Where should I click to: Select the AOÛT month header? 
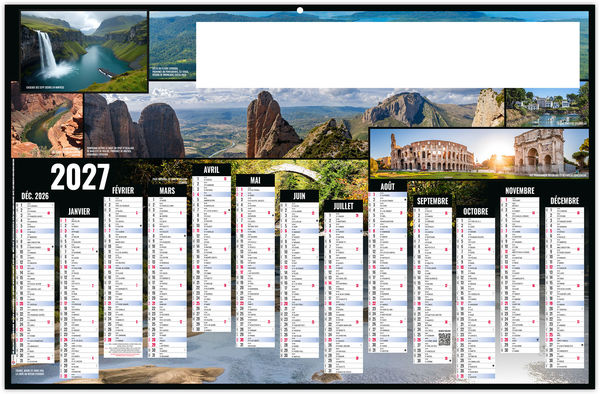tap(388, 186)
